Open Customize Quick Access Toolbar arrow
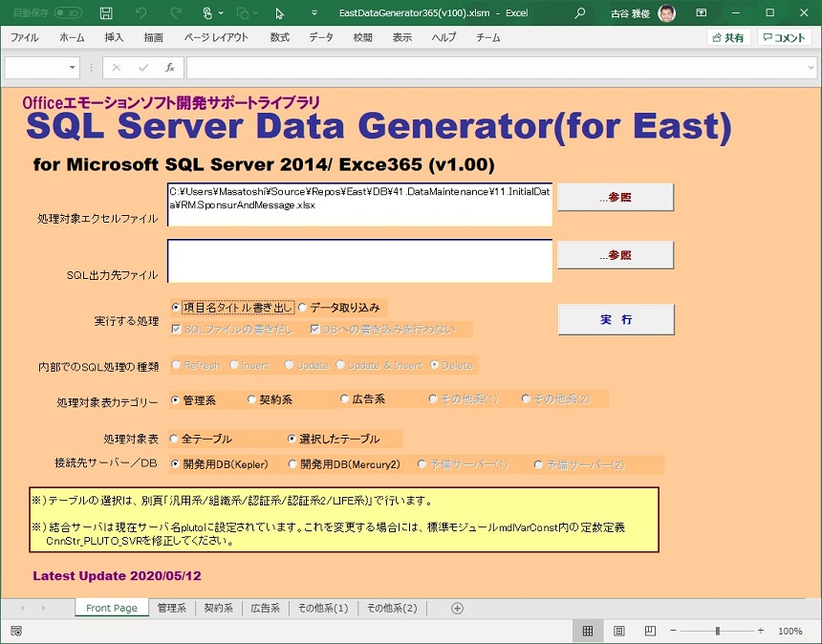 click(314, 13)
